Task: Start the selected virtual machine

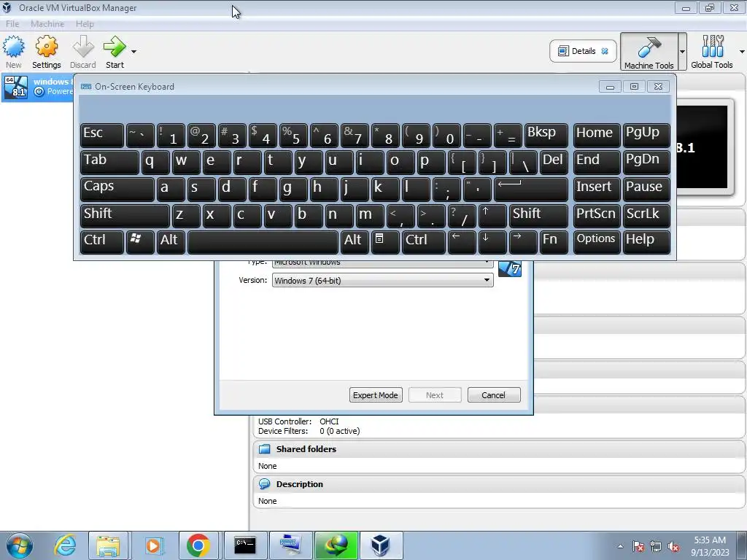Action: click(x=115, y=52)
